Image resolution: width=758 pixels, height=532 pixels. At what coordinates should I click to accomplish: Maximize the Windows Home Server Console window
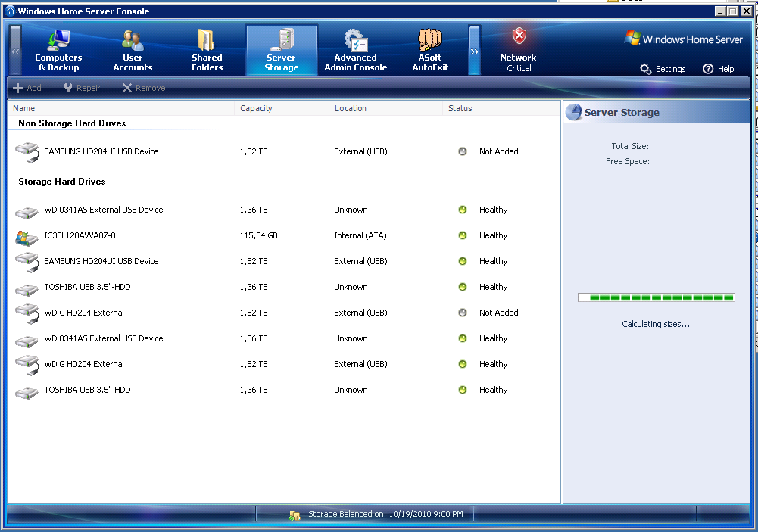(733, 11)
